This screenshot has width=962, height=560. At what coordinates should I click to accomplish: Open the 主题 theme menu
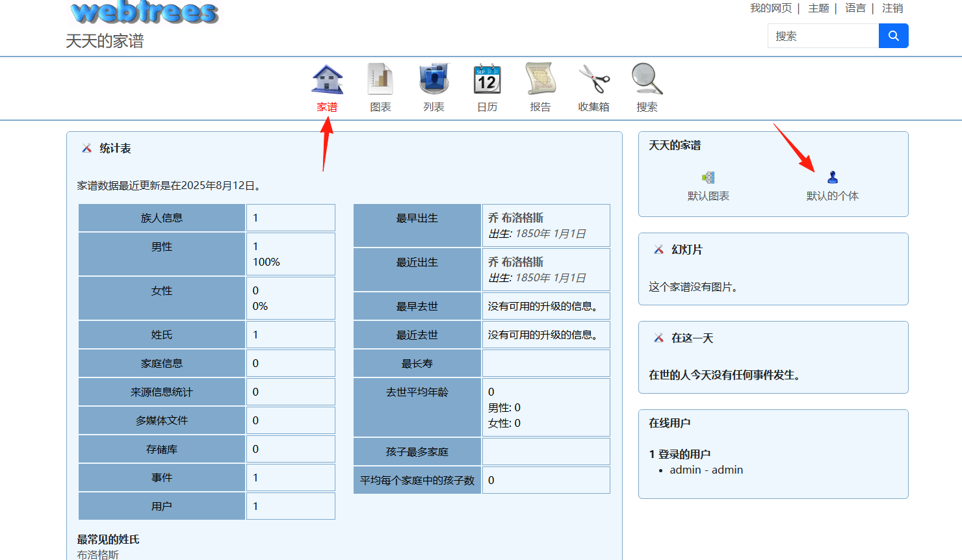tap(818, 8)
